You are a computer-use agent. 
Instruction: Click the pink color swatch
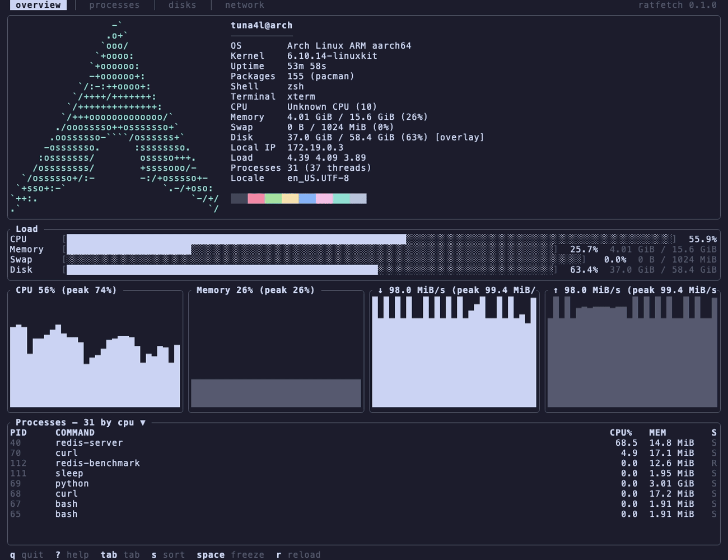(256, 199)
